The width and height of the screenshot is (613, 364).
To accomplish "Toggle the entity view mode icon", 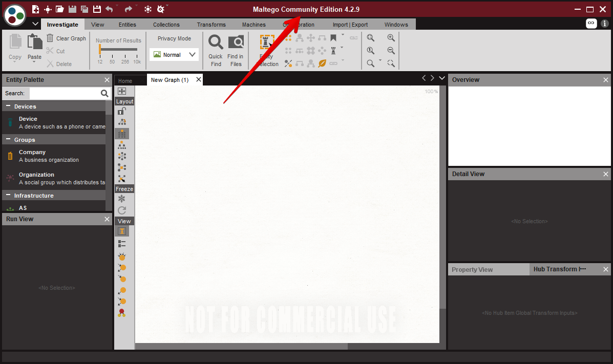I will (x=122, y=231).
